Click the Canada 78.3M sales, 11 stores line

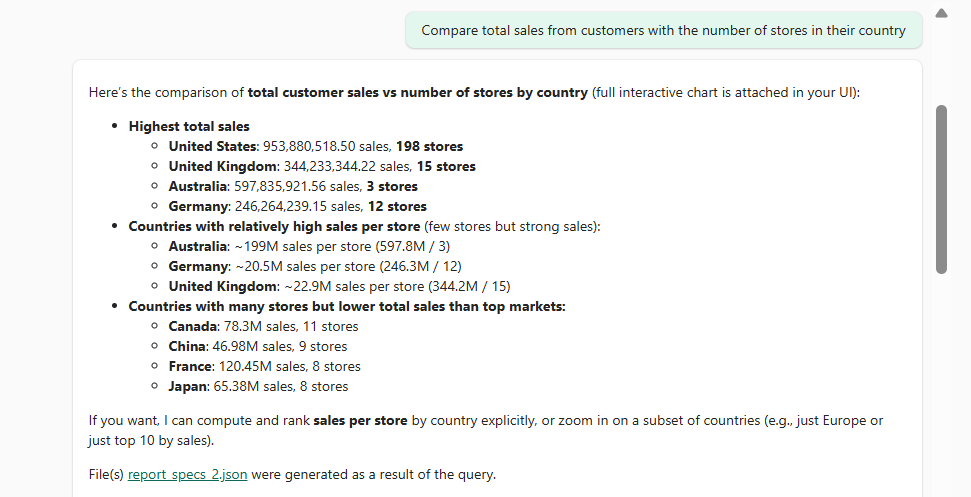(263, 326)
